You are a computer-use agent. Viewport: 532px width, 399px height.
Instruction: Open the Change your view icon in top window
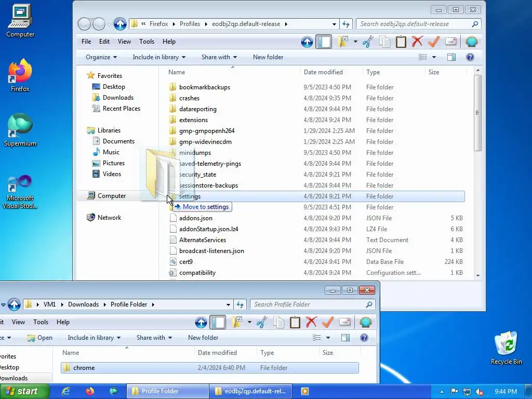tap(423, 57)
